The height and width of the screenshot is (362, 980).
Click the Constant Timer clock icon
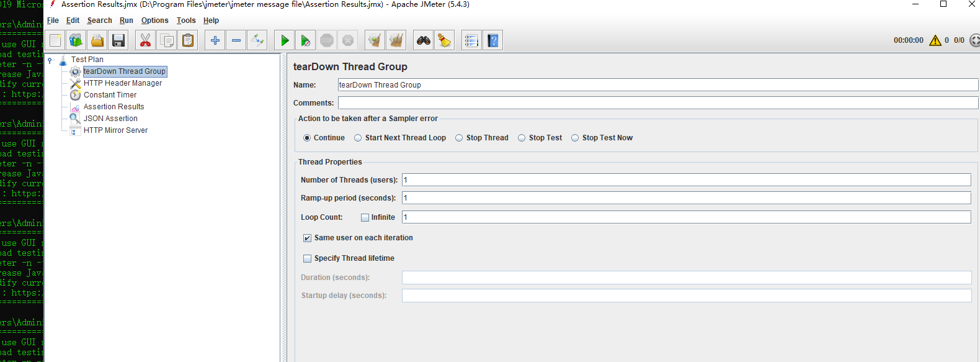click(76, 95)
